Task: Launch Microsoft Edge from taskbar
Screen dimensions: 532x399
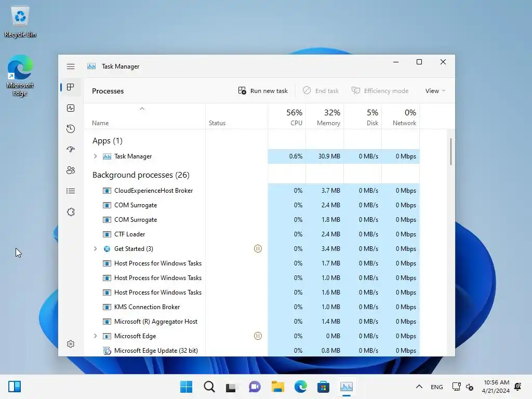Action: click(301, 387)
